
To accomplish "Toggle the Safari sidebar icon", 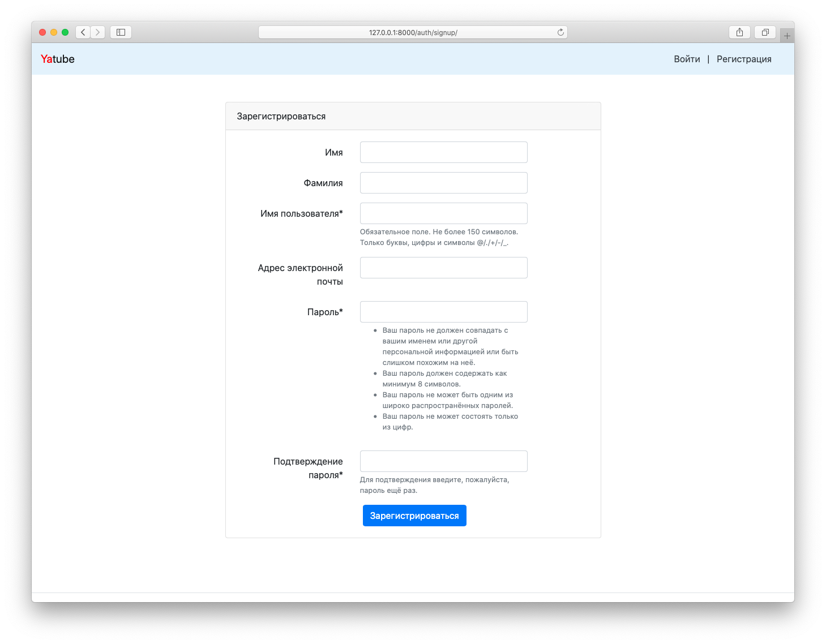I will pyautogui.click(x=121, y=32).
